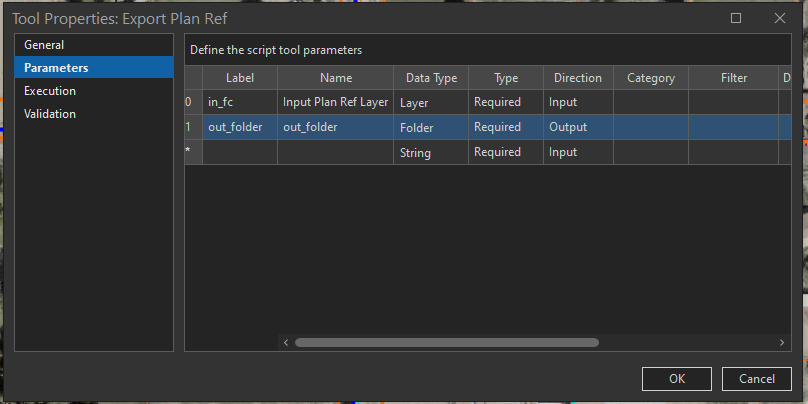Close the Tool Properties dialog
This screenshot has width=808, height=404.
[780, 18]
